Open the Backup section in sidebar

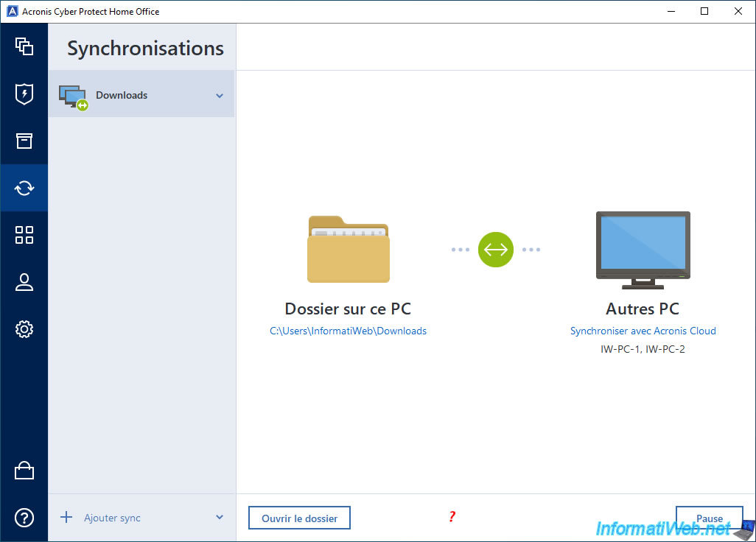click(x=24, y=46)
